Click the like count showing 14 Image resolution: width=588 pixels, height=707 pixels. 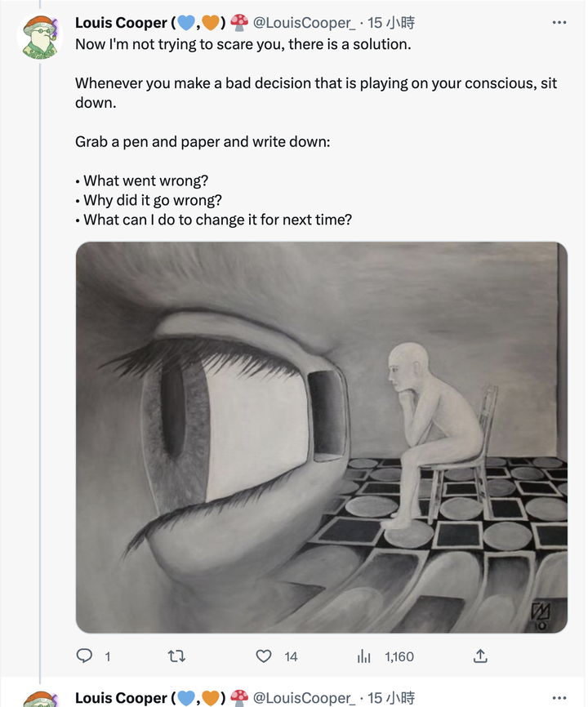tap(291, 656)
